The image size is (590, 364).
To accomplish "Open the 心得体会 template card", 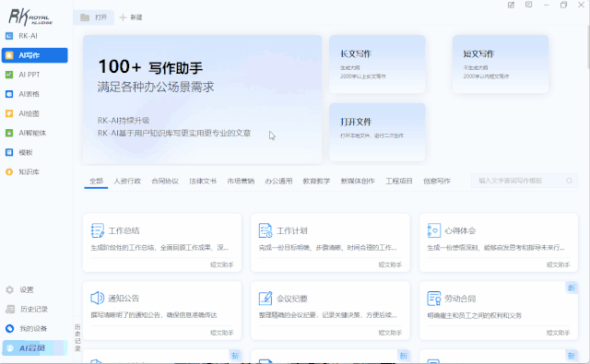I will coord(499,242).
